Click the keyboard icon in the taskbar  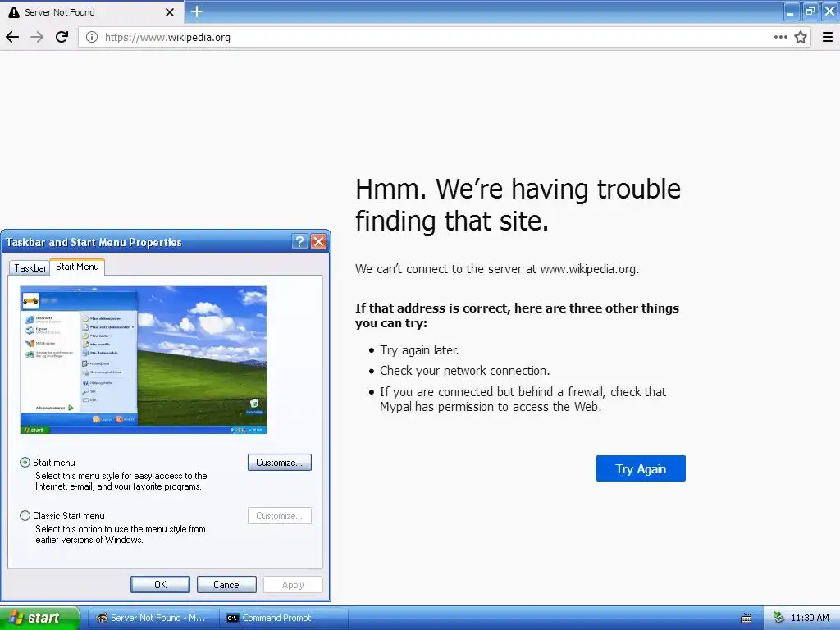746,619
